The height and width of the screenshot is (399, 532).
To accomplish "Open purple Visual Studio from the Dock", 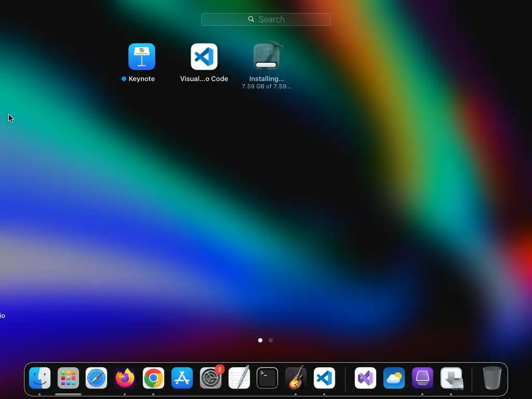I will click(x=365, y=378).
